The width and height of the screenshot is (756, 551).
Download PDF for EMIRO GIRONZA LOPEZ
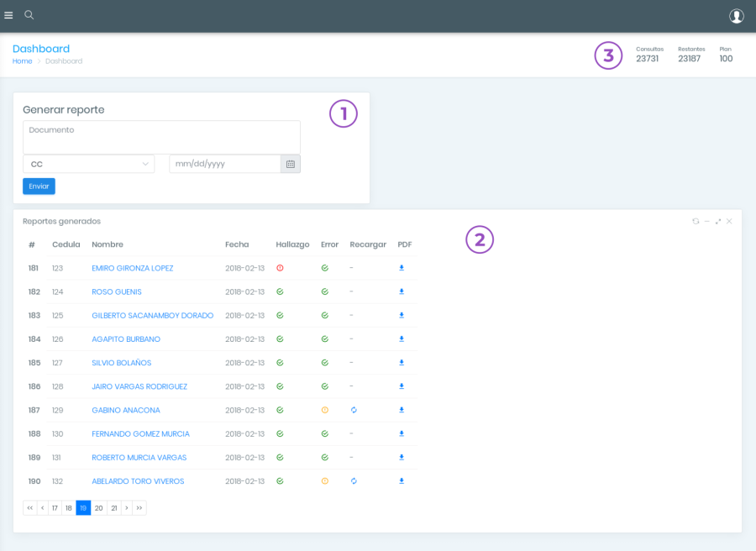tap(402, 268)
